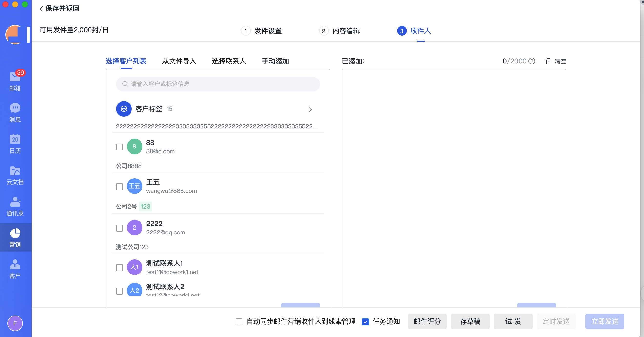Image resolution: width=644 pixels, height=337 pixels.
Task: Check the checkbox for contact 2222
Action: tap(120, 228)
